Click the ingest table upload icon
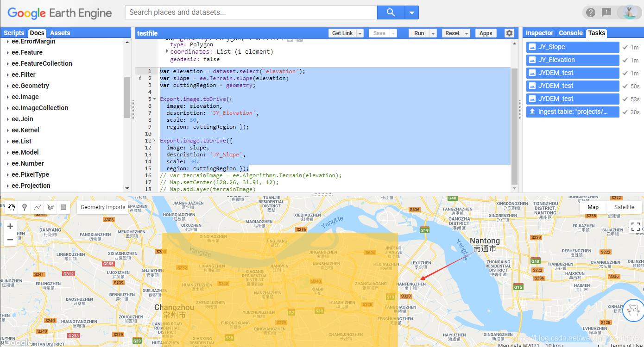This screenshot has height=347, width=644. pos(532,112)
